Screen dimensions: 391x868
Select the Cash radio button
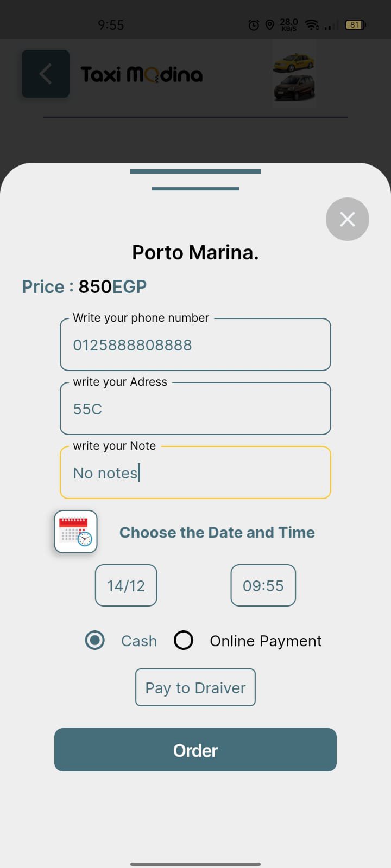(95, 640)
